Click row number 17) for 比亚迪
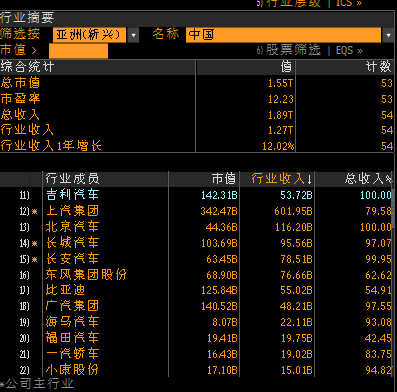397x392 pixels. point(24,290)
